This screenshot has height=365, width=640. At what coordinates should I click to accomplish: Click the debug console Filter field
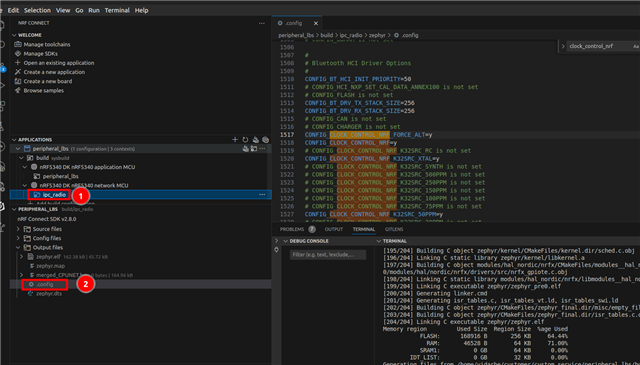point(328,255)
